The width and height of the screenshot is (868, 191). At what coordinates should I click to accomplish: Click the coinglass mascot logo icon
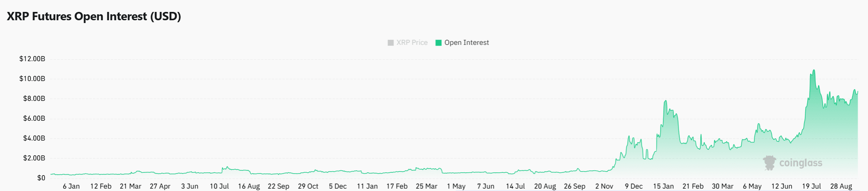(x=769, y=163)
